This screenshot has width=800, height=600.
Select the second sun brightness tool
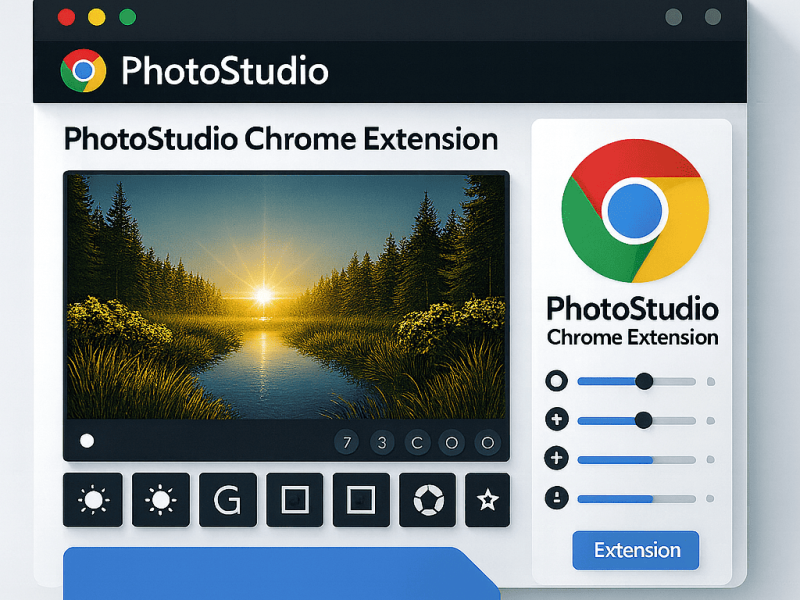[x=161, y=500]
